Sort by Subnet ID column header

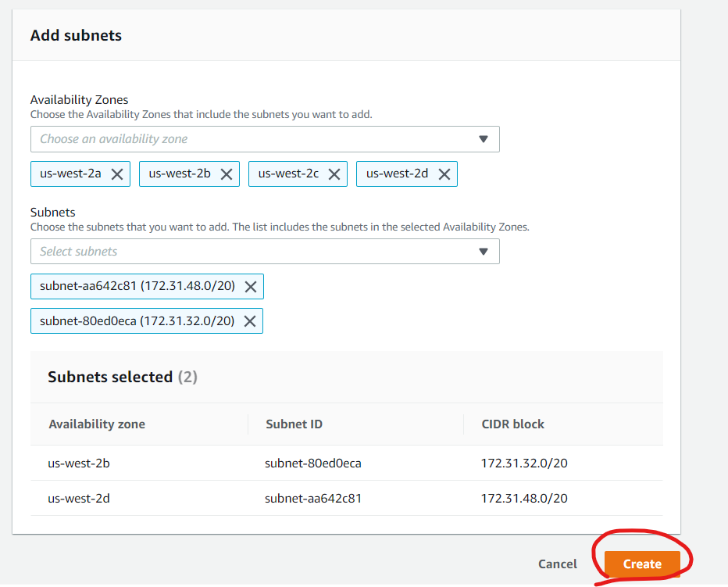294,424
